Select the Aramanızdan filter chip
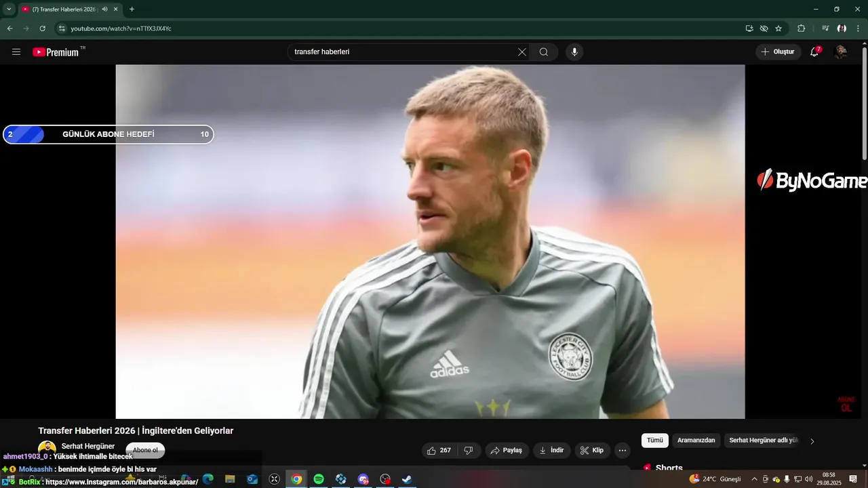This screenshot has height=488, width=868. [x=696, y=441]
